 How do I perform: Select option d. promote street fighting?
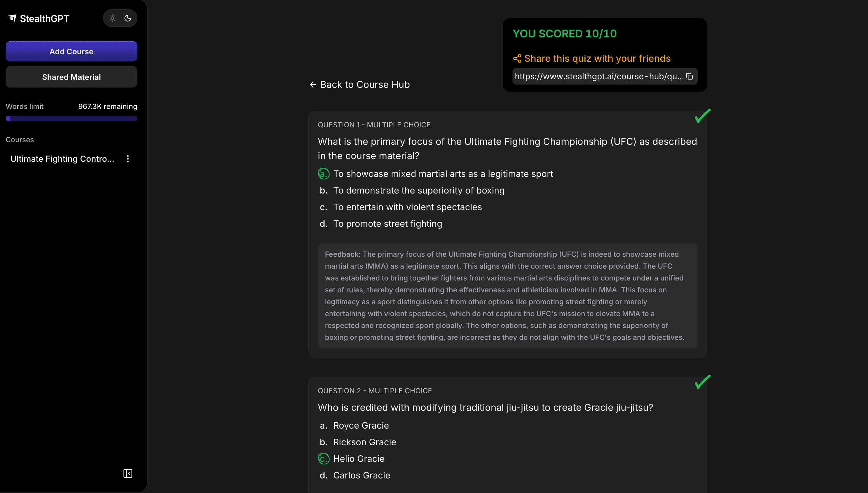(x=388, y=224)
